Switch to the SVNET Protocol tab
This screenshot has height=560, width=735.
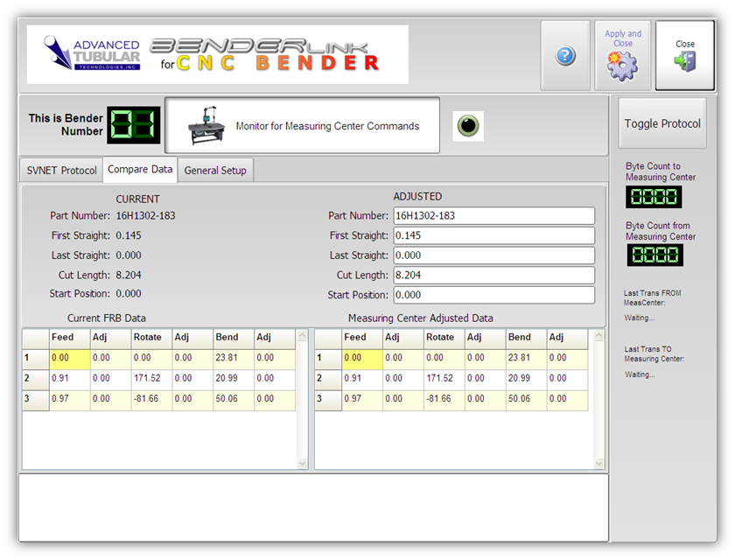(x=62, y=171)
